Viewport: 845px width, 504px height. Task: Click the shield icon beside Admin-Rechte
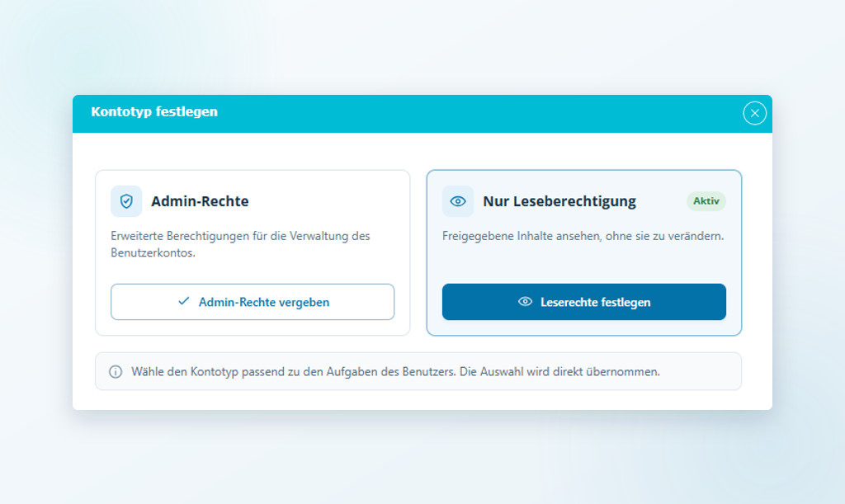pyautogui.click(x=126, y=201)
